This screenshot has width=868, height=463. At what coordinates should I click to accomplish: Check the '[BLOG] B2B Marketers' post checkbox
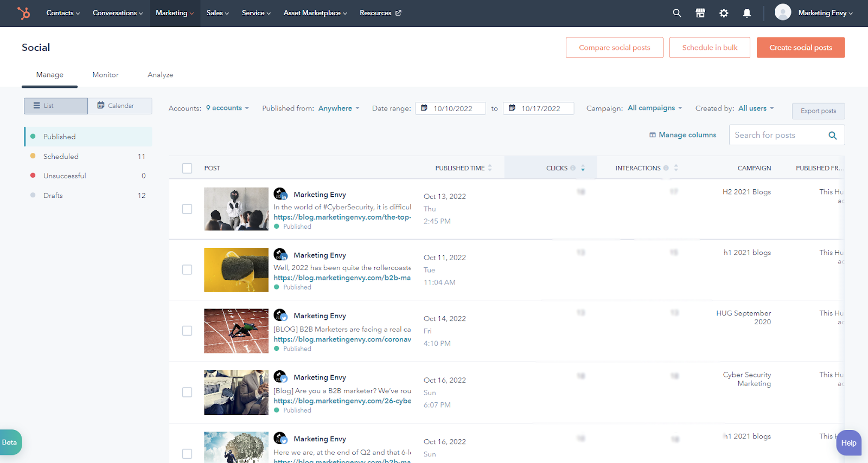(x=187, y=331)
